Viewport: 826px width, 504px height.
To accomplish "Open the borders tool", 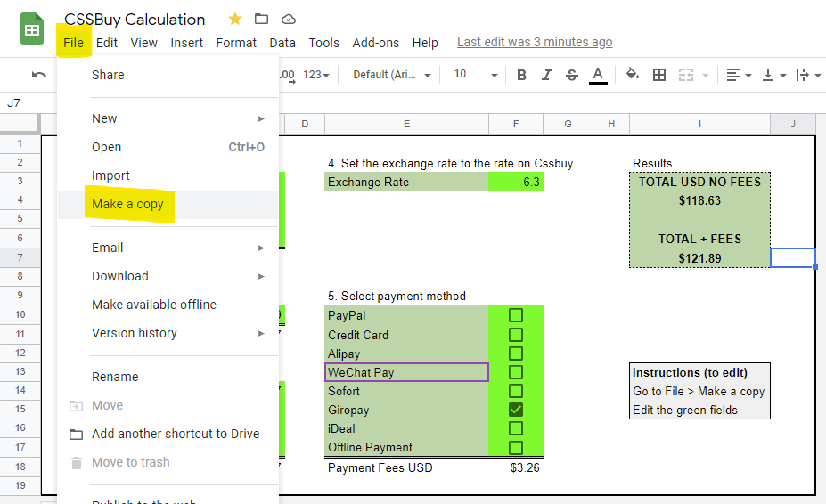I will point(659,75).
